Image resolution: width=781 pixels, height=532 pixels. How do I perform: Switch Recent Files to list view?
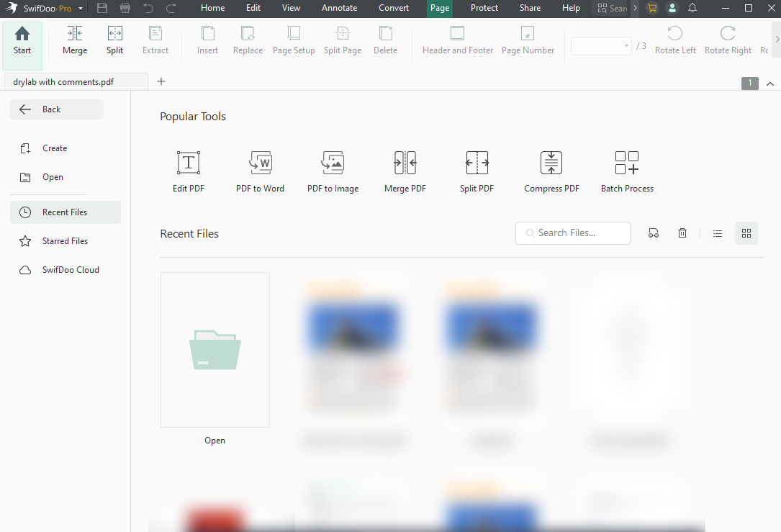point(717,233)
